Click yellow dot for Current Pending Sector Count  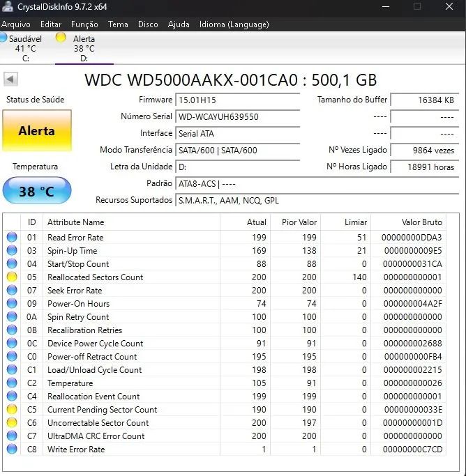12,409
